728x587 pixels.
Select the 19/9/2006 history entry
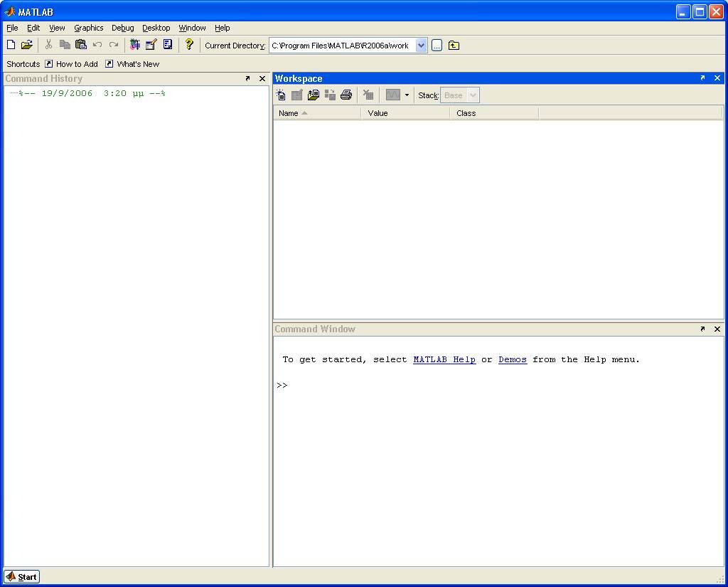[92, 93]
